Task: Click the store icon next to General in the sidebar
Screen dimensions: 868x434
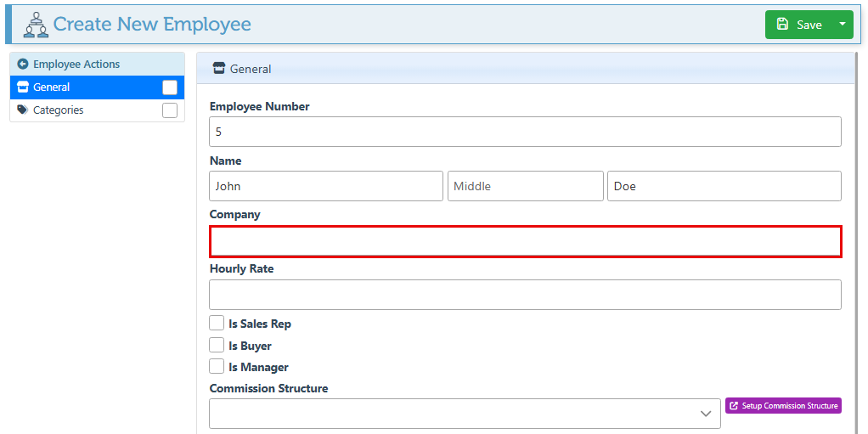Action: (x=23, y=87)
